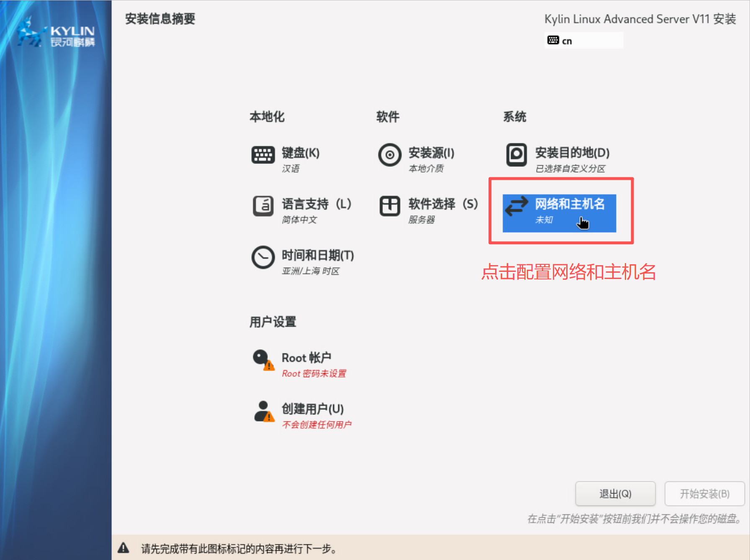This screenshot has width=750, height=560.
Task: Open the 安装目的地 disk icon
Action: click(x=516, y=155)
